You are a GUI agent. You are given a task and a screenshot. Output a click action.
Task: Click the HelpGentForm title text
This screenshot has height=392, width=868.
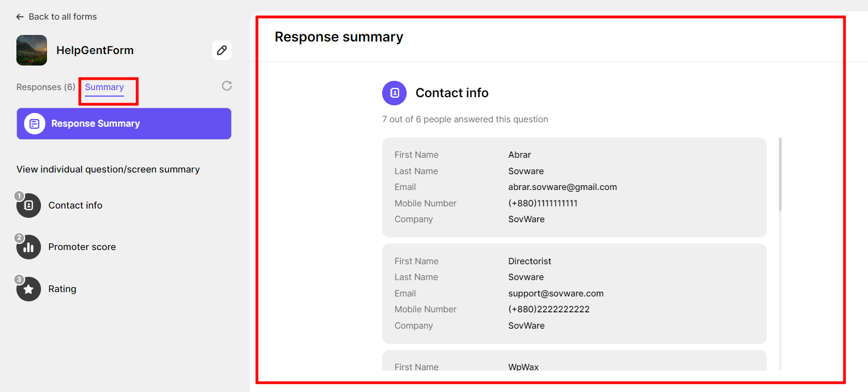95,50
